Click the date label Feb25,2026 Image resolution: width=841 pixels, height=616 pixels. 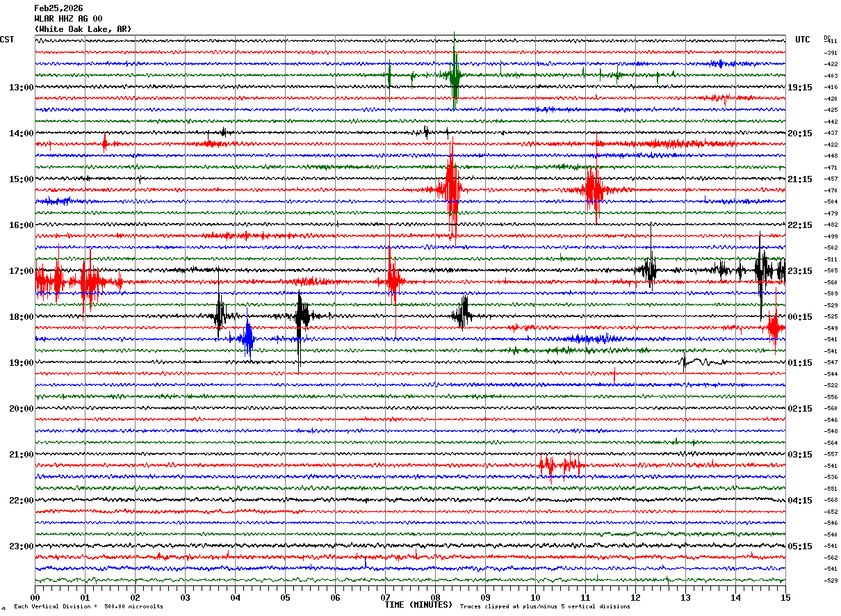point(58,8)
